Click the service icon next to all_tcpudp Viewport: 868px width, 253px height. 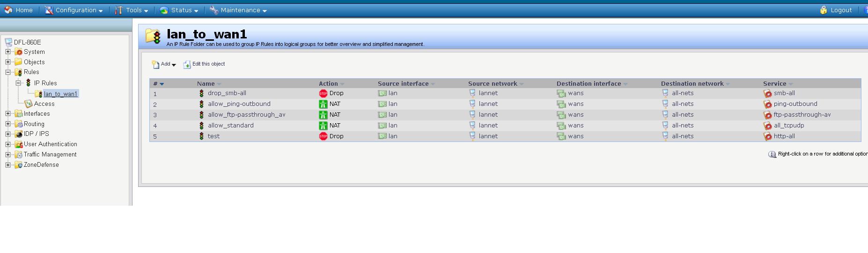point(767,126)
